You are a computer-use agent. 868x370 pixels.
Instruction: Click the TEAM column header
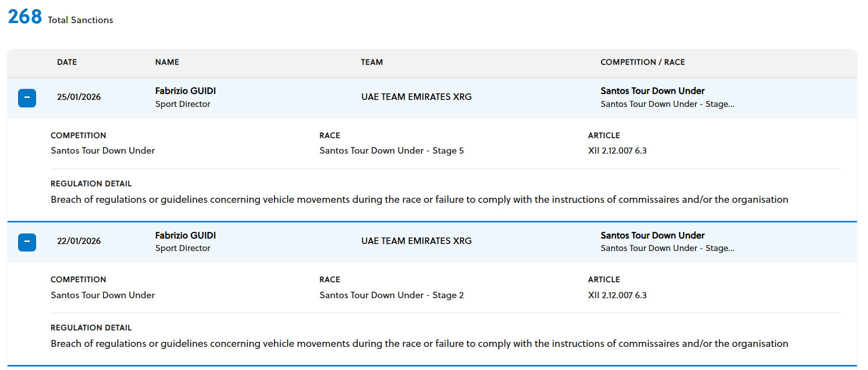[372, 62]
